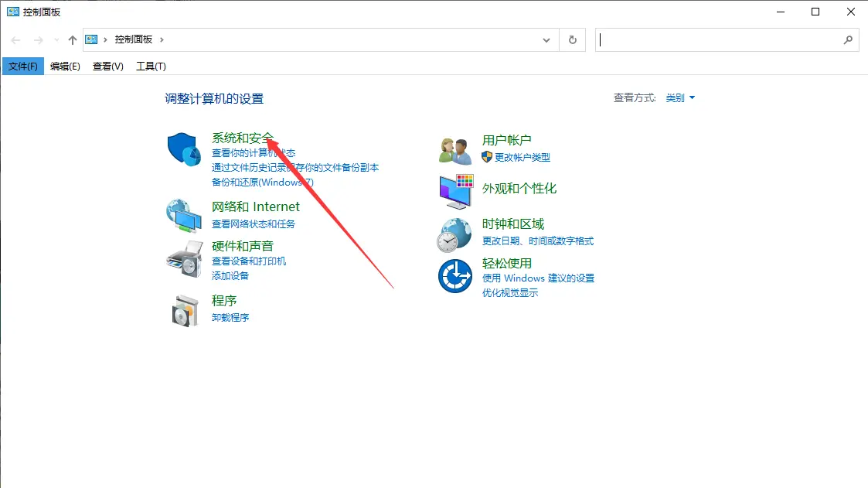Click 查看设备和打印机 link
The width and height of the screenshot is (868, 488).
[x=249, y=261]
